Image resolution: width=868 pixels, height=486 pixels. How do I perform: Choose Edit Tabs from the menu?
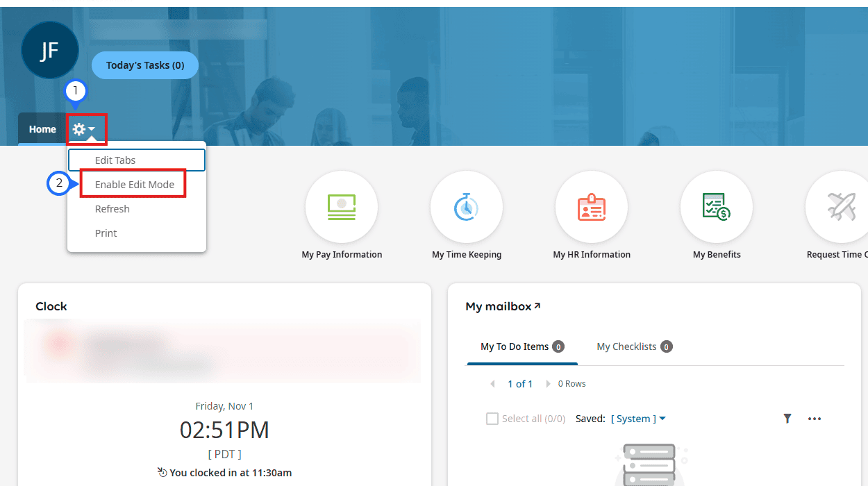pos(137,160)
